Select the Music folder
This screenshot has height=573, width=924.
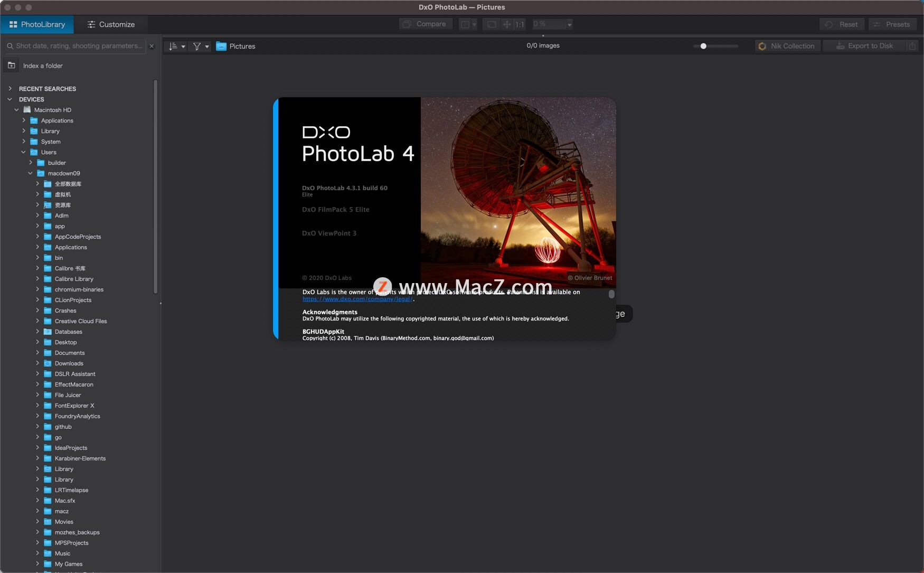[62, 553]
